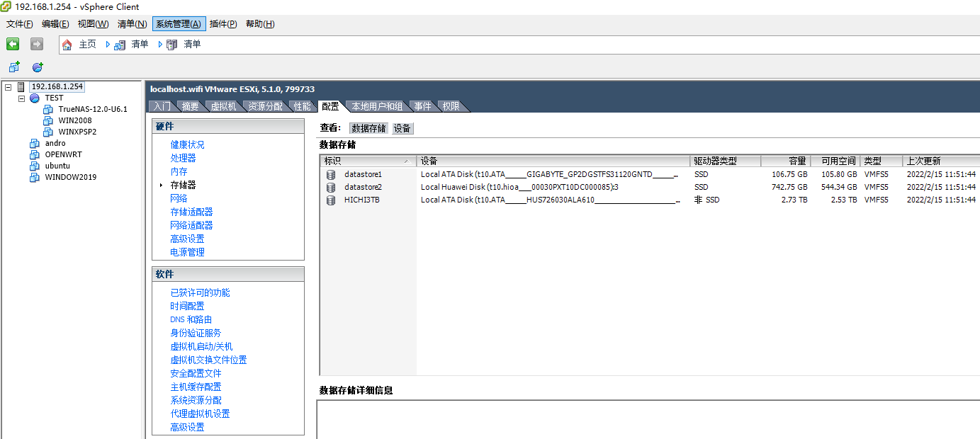The height and width of the screenshot is (439, 980).
Task: Click the inventory icon after the first arrow
Action: tap(120, 45)
